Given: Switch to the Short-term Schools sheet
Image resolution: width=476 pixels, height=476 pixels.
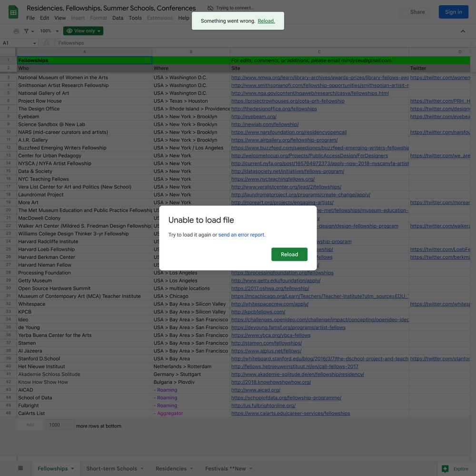Looking at the screenshot, I should [x=111, y=468].
